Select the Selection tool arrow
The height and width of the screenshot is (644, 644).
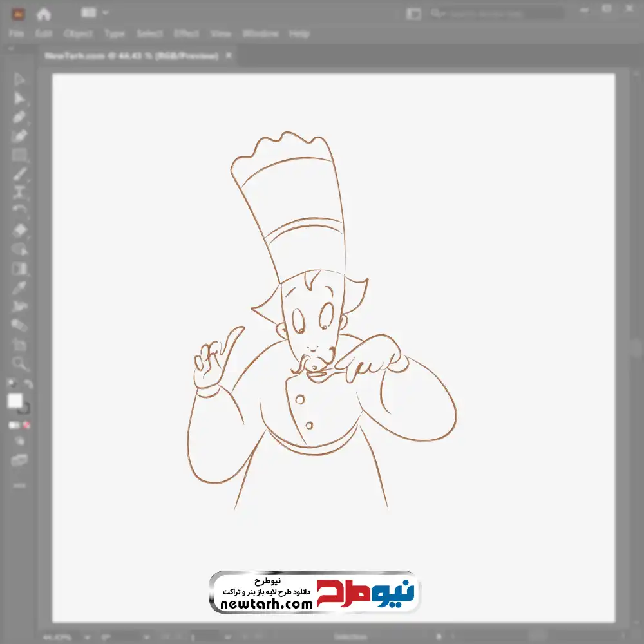click(x=19, y=79)
